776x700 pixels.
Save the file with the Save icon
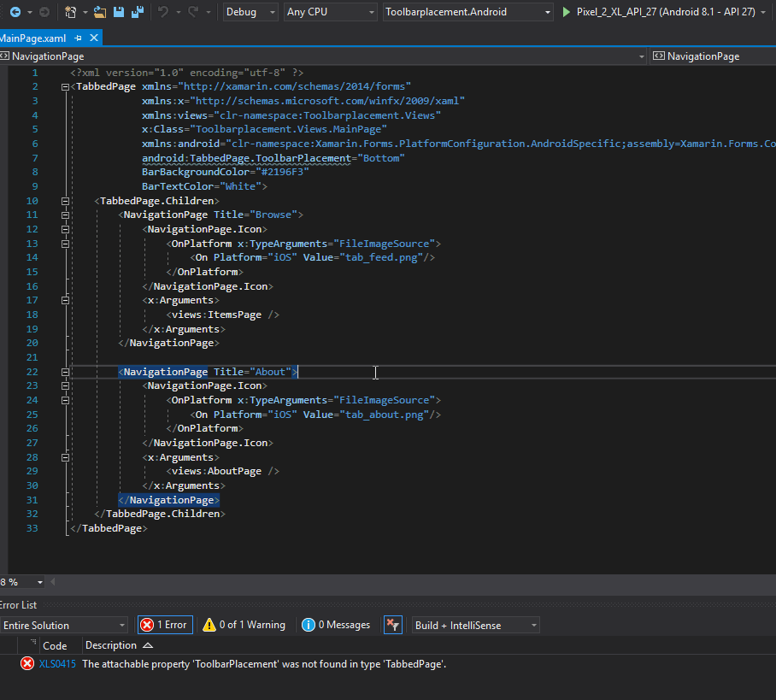pyautogui.click(x=119, y=12)
